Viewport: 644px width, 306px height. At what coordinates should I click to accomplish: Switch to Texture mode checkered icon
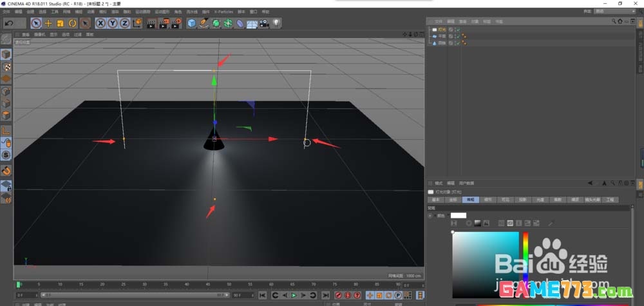pos(6,66)
